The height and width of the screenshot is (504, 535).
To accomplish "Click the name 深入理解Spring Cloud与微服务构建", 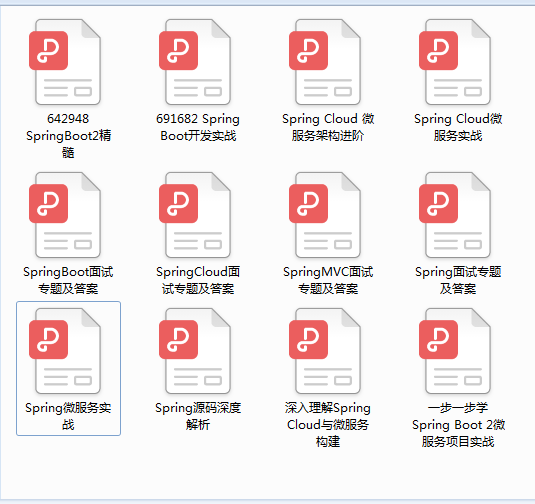I will [x=328, y=424].
